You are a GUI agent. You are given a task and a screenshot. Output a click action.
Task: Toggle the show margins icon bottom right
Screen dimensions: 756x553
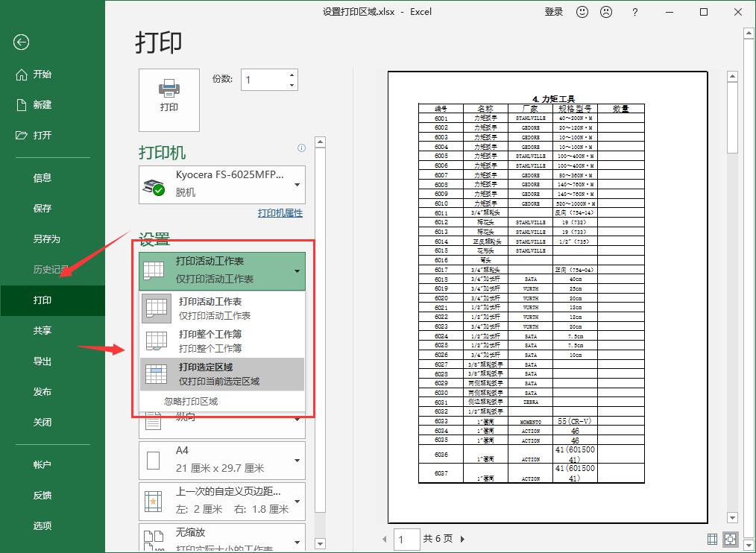712,538
